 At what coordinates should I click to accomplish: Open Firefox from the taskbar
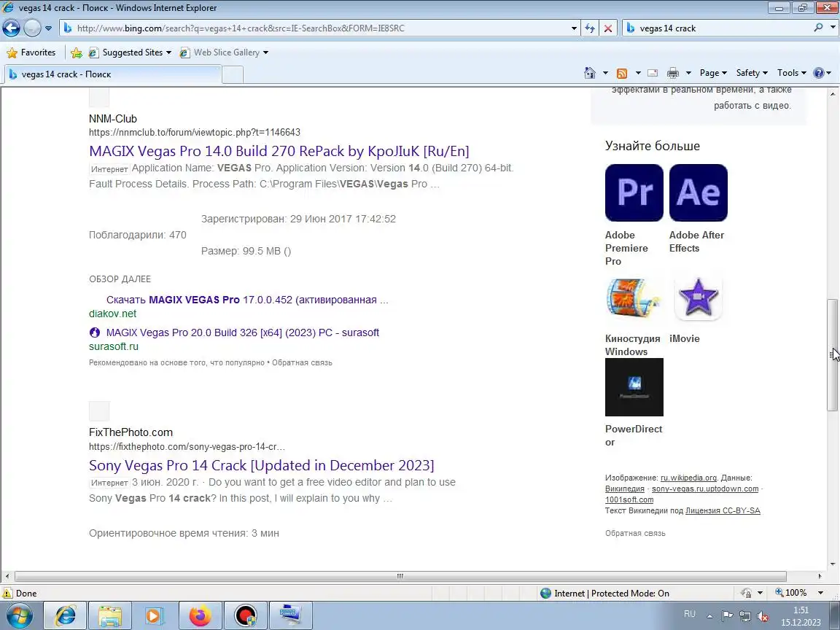pyautogui.click(x=200, y=615)
